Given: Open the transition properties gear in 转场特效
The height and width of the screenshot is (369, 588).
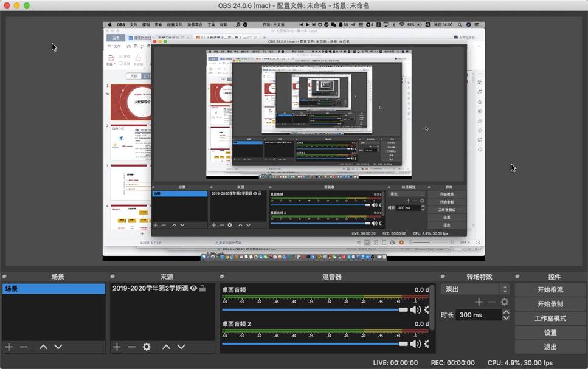Looking at the screenshot, I should [504, 302].
